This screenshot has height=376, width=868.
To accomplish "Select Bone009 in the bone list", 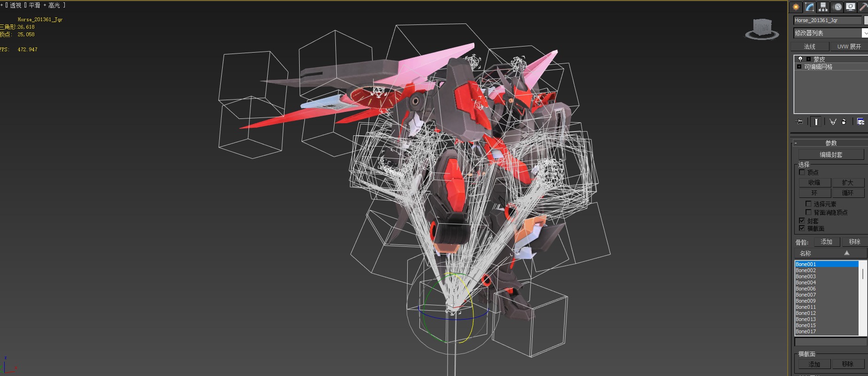I will pyautogui.click(x=827, y=301).
